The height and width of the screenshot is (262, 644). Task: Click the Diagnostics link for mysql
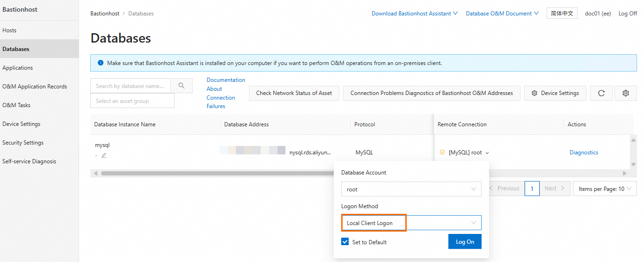point(584,153)
